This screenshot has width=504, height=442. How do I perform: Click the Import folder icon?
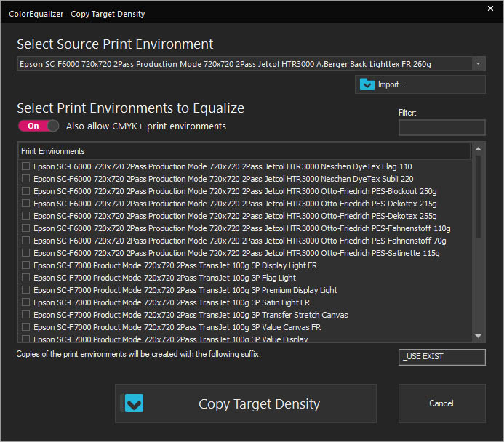367,84
